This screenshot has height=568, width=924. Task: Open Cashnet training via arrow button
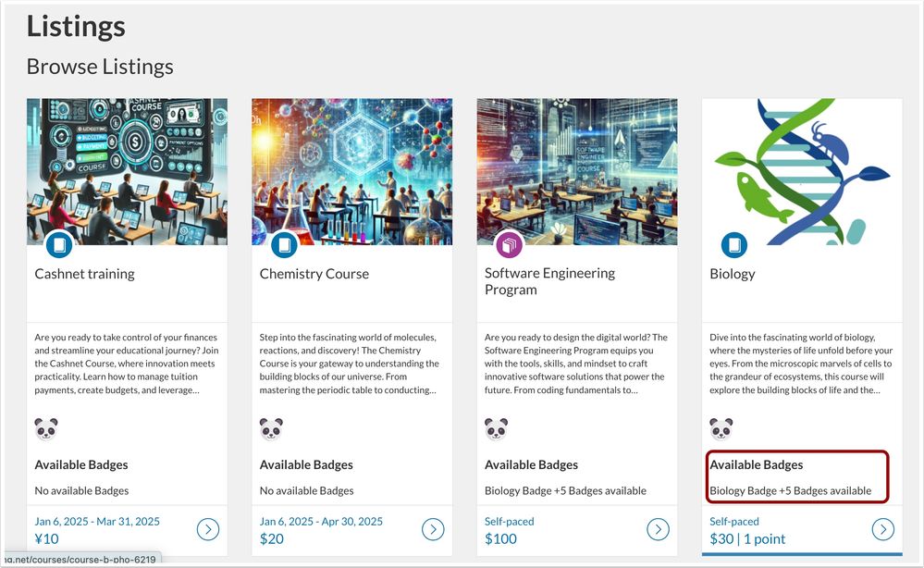[208, 529]
